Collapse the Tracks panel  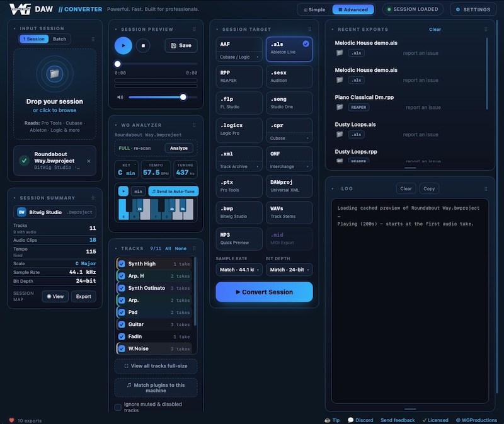tap(116, 248)
